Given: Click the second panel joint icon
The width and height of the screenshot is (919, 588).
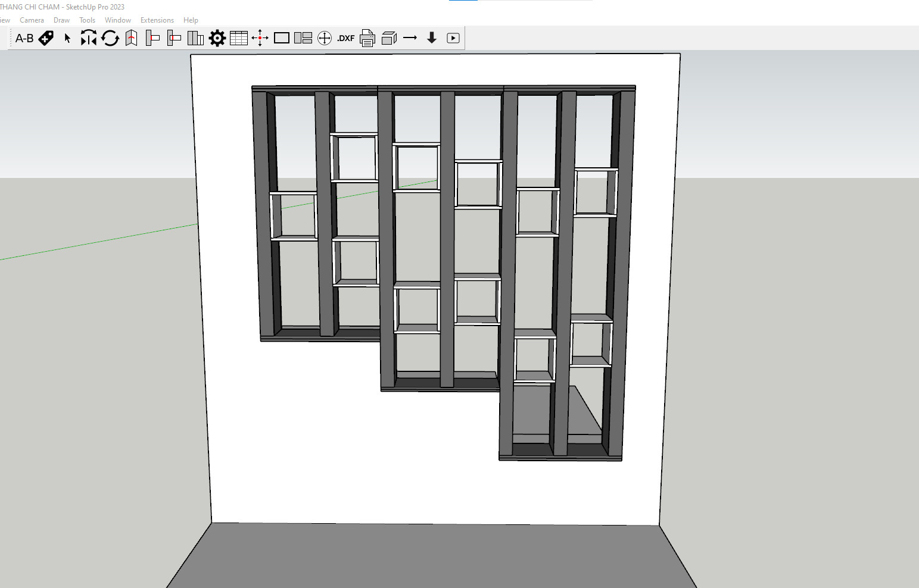Looking at the screenshot, I should tap(175, 38).
